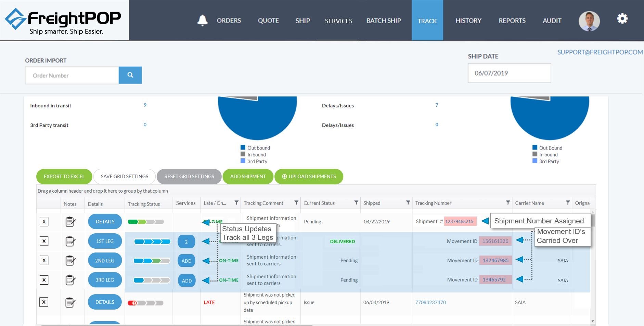The height and width of the screenshot is (326, 644).
Task: Open the SHIP menu
Action: click(x=302, y=21)
